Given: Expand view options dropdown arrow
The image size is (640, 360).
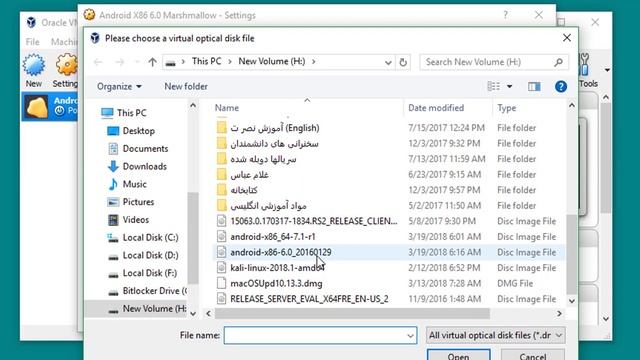Looking at the screenshot, I should (x=509, y=87).
